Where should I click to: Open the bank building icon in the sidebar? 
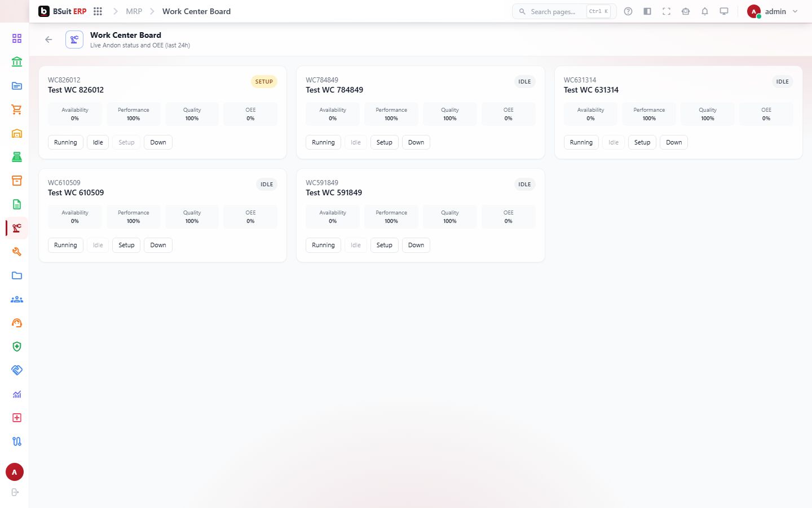[x=17, y=62]
